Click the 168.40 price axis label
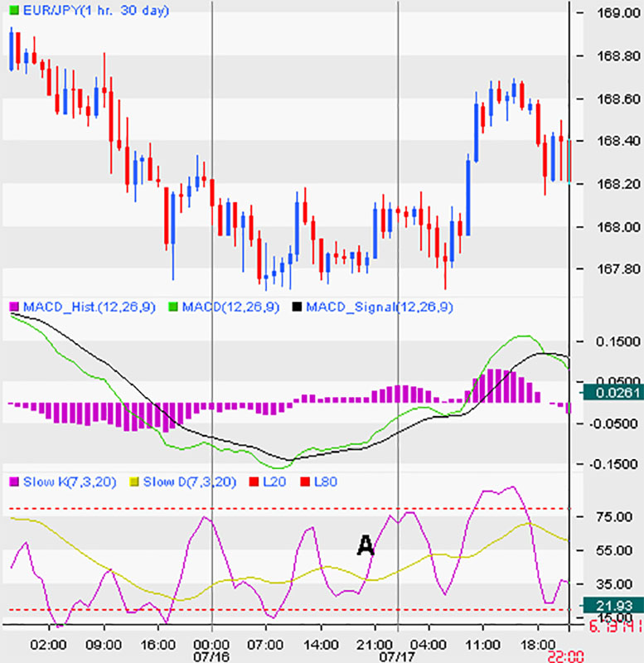The height and width of the screenshot is (663, 644). (x=618, y=141)
